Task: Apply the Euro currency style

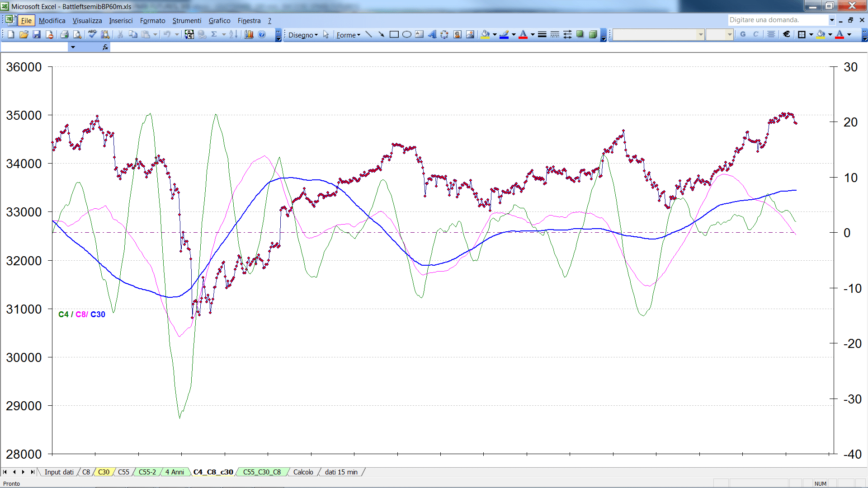Action: (787, 34)
